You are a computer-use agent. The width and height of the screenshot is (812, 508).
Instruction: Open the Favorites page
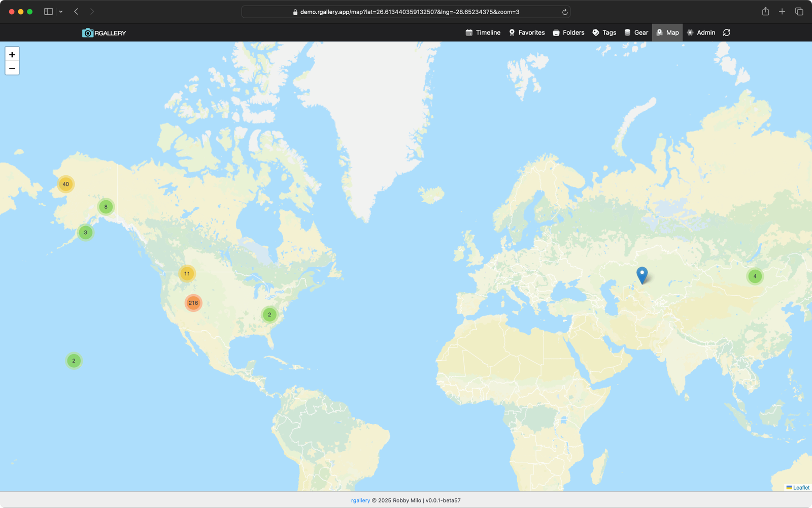[x=527, y=33]
